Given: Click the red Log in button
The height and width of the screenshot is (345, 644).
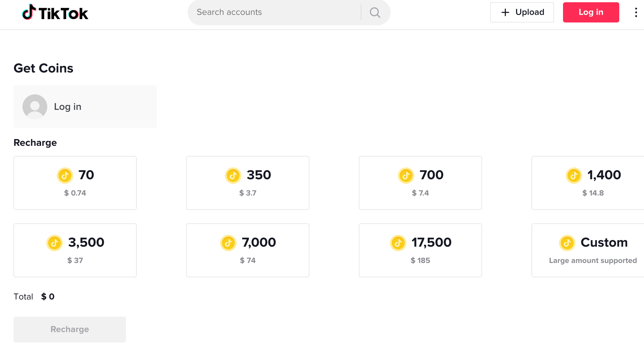Looking at the screenshot, I should 591,12.
